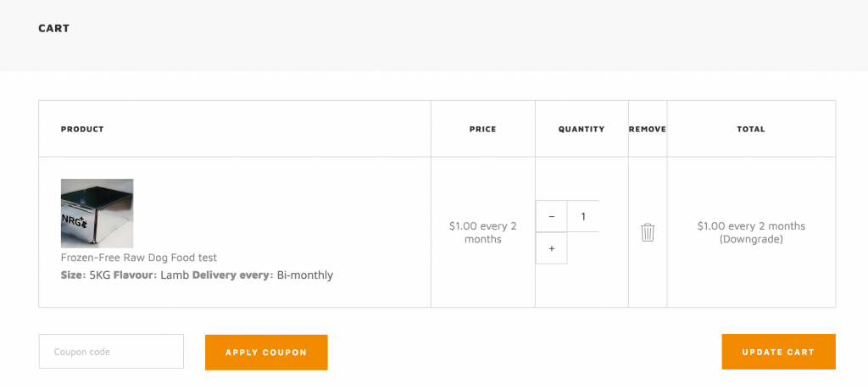The width and height of the screenshot is (868, 389).
Task: Click the Update Cart button
Action: [x=778, y=352]
